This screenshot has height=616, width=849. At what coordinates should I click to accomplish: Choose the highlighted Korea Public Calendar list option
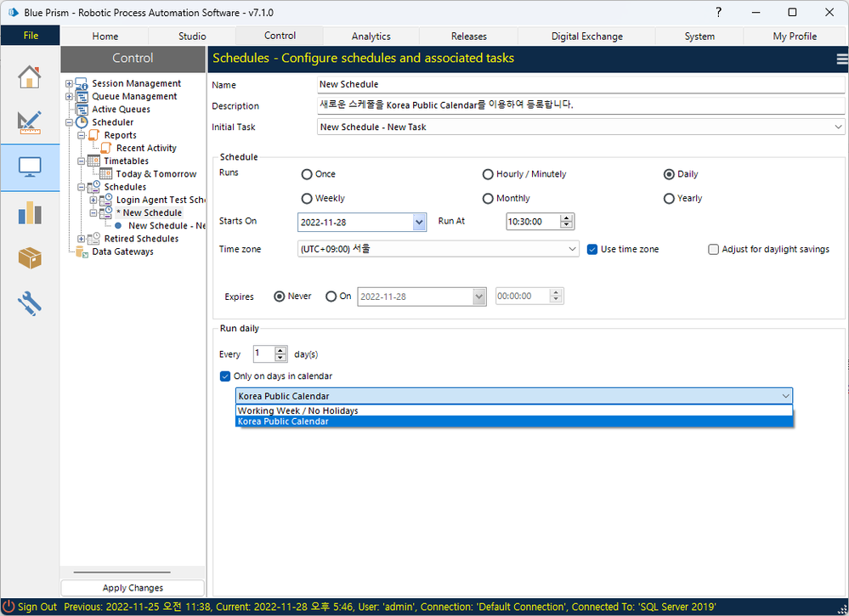pyautogui.click(x=514, y=421)
